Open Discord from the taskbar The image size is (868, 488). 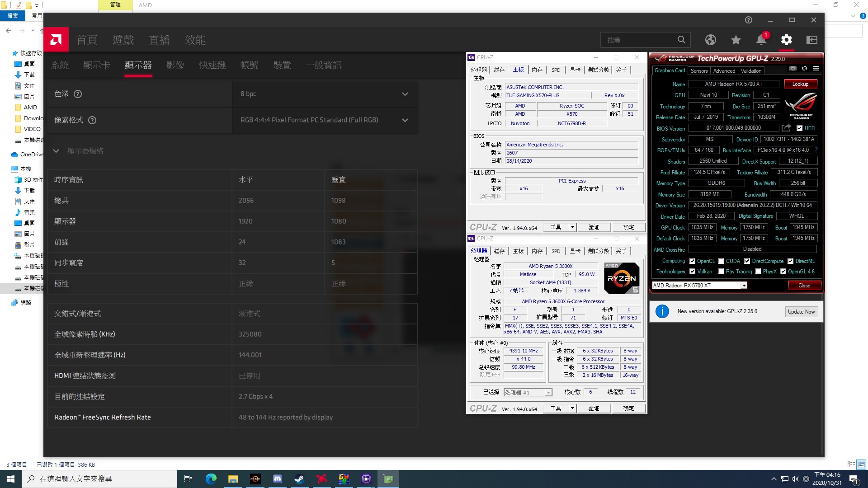coord(278,479)
